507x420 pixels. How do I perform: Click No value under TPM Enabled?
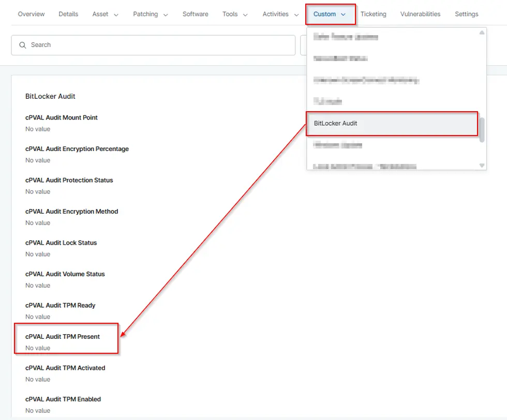38,411
